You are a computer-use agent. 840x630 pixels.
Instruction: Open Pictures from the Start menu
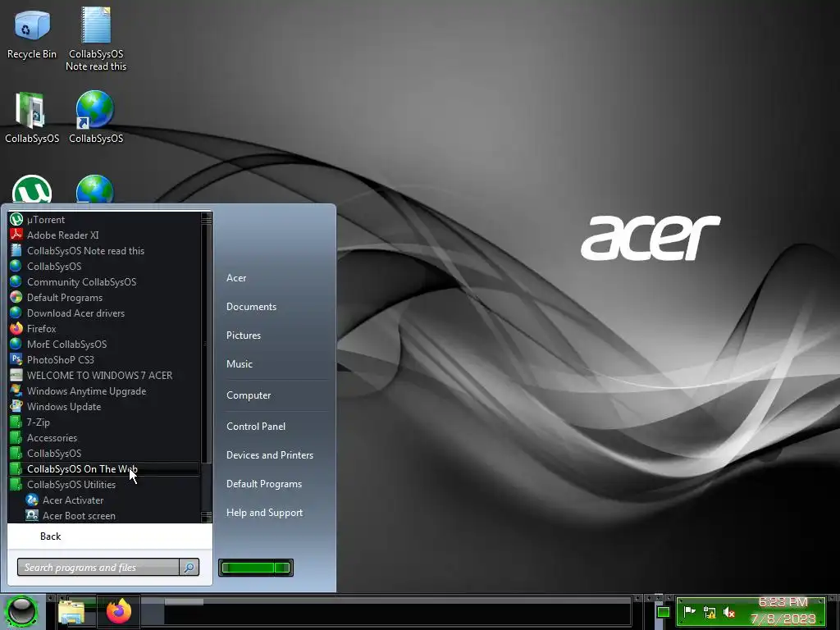(243, 336)
